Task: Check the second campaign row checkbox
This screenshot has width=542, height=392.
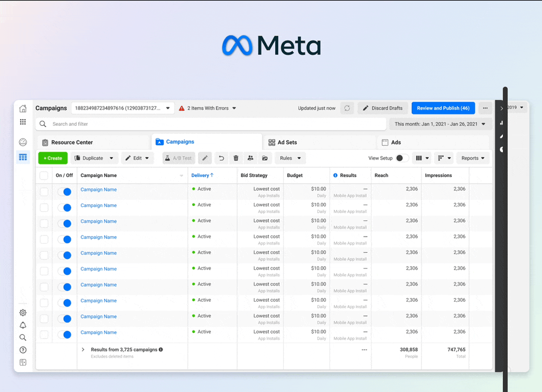Action: (44, 207)
